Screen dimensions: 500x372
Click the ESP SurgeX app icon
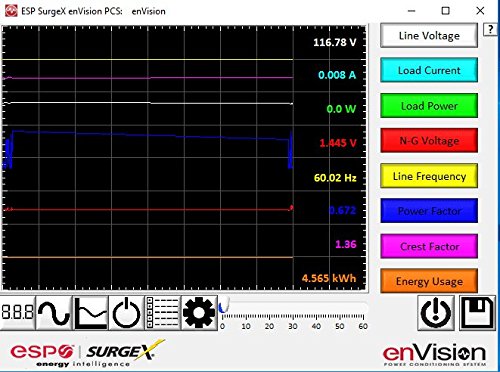11,11
